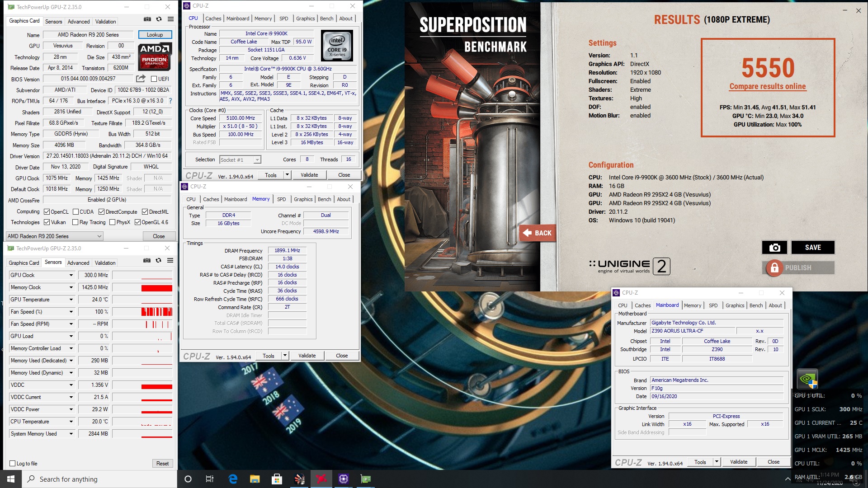Click the AMD Radeon Graphics logo
Image resolution: width=868 pixels, height=488 pixels.
155,56
